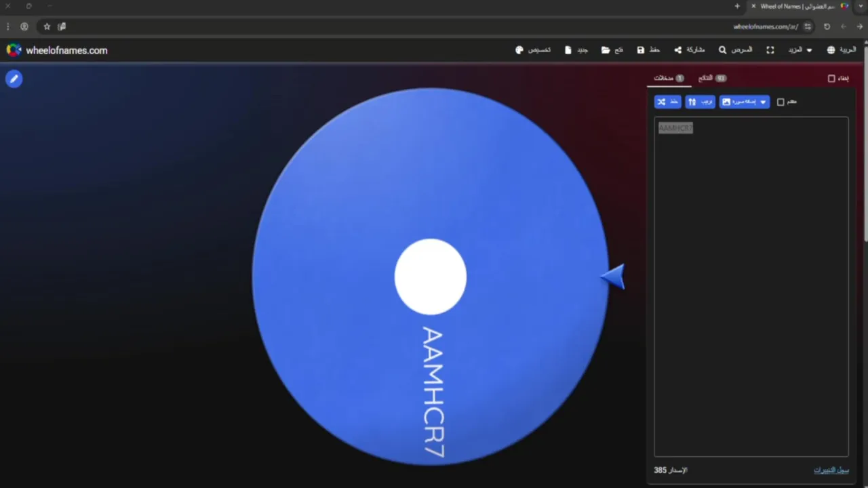Create a new wheel with New button
868x488 pixels.
coord(576,50)
